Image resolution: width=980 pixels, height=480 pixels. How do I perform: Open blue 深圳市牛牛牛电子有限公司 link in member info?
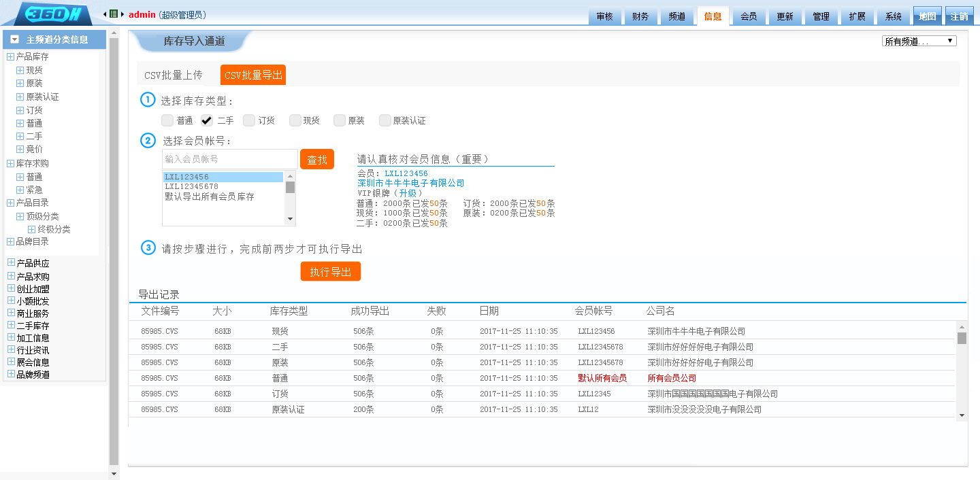[x=411, y=183]
